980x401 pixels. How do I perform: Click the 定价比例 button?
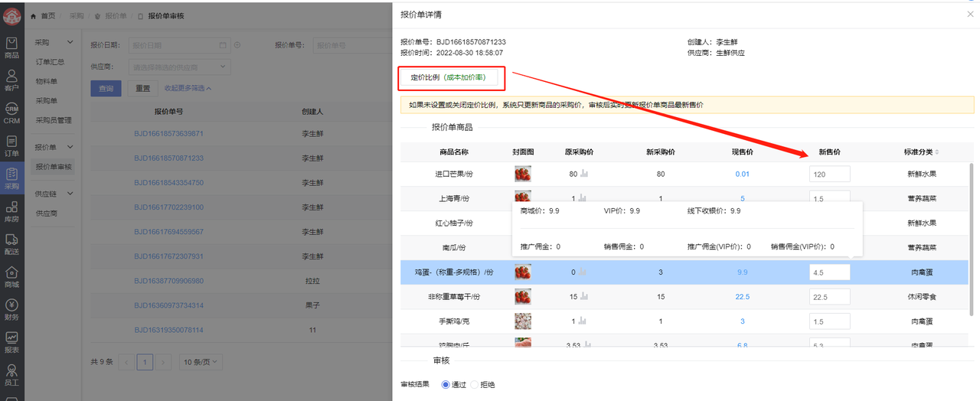pos(448,77)
